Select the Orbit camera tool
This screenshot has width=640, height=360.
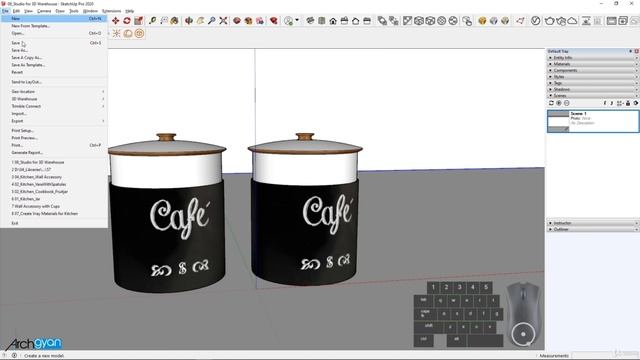coord(189,21)
